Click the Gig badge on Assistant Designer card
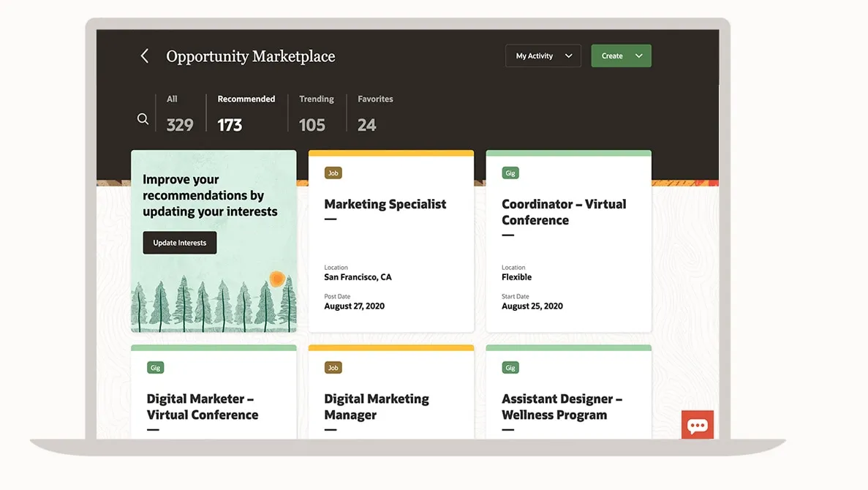868x490 pixels. click(510, 368)
